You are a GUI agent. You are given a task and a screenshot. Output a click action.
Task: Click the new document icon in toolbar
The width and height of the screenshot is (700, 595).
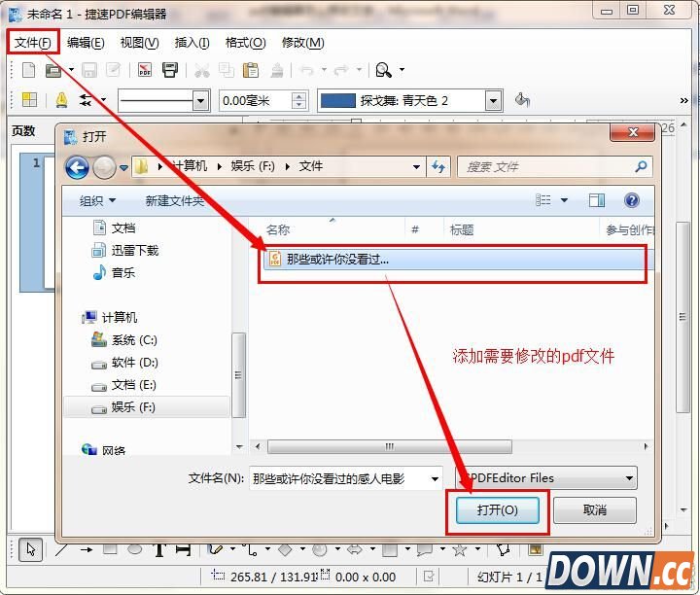click(x=28, y=70)
